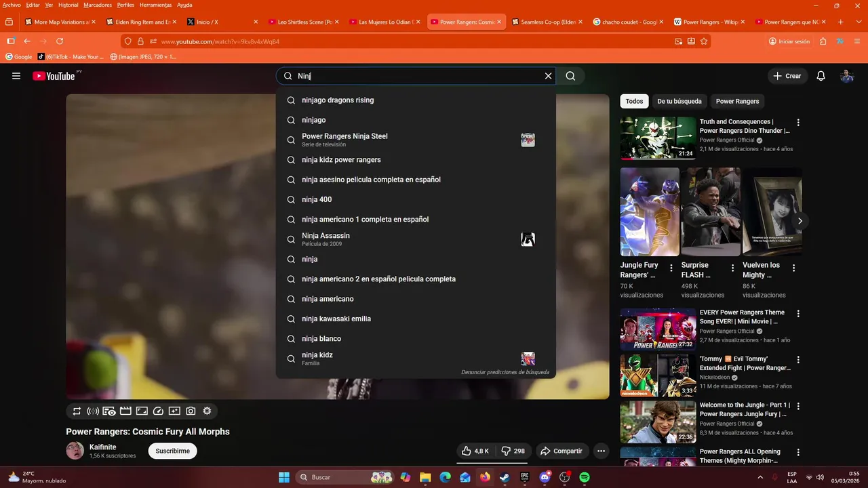
Task: Open the YouTube account avatar menu
Action: [847, 76]
